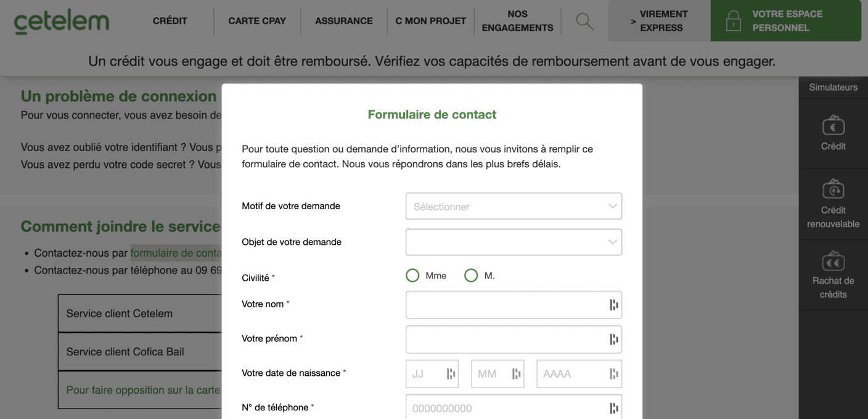This screenshot has height=419, width=868.
Task: Click the autofill icon in the AAAA field
Action: 613,374
